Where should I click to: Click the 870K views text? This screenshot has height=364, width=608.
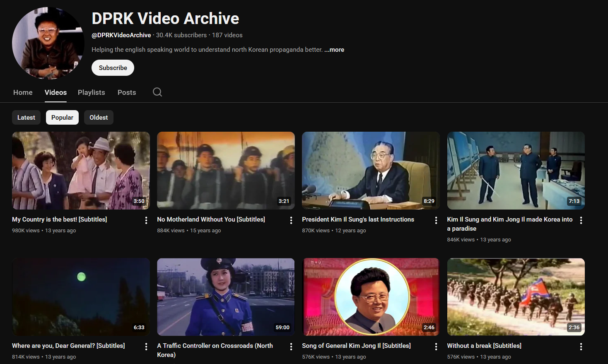pyautogui.click(x=316, y=231)
